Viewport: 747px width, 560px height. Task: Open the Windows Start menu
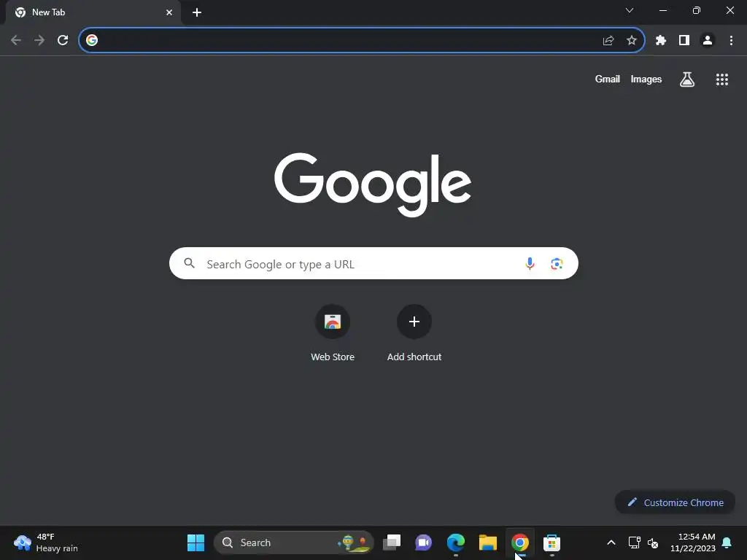pyautogui.click(x=196, y=542)
